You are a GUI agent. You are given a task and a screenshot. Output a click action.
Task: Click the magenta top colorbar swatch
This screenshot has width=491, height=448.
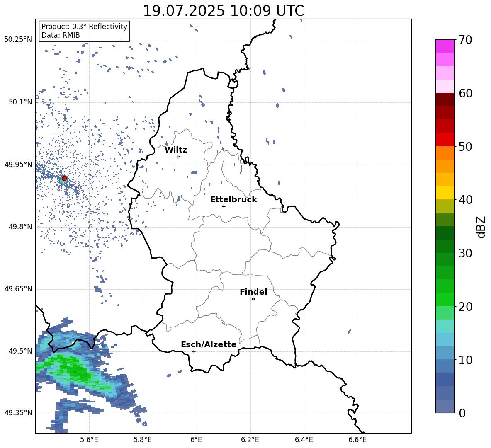point(445,46)
